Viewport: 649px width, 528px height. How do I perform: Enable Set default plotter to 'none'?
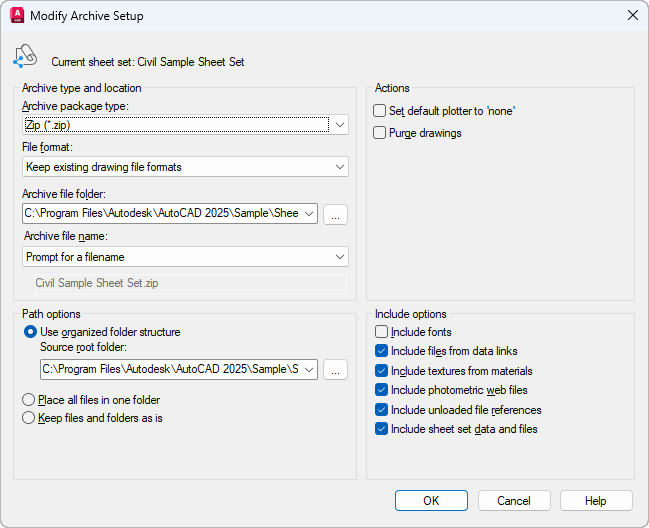click(380, 111)
